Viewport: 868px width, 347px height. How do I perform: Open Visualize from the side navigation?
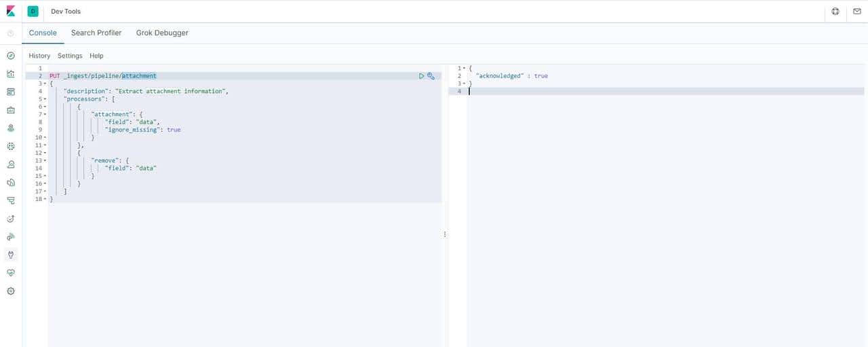[x=11, y=74]
